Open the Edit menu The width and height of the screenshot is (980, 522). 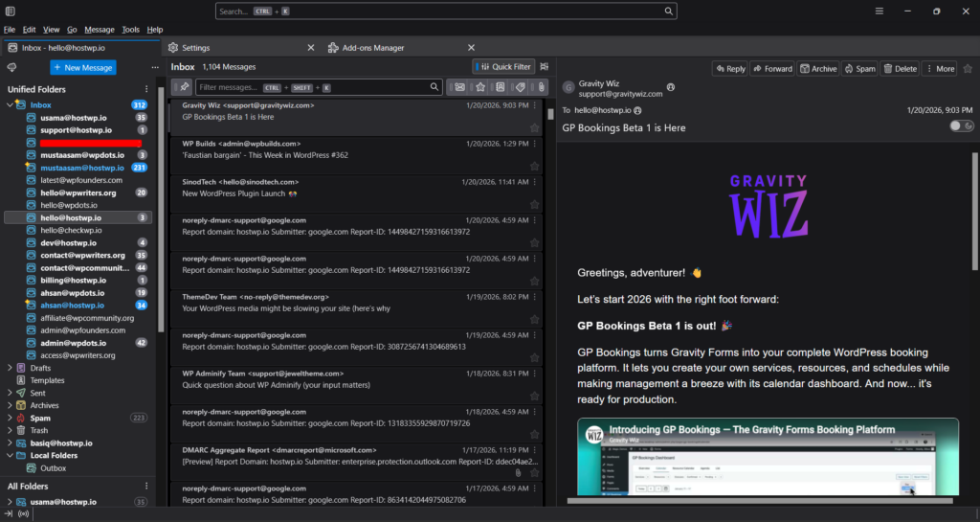click(x=30, y=30)
